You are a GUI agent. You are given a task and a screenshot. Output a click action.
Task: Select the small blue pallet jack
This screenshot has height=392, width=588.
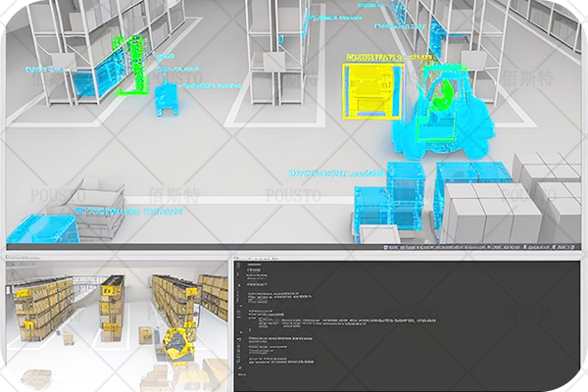[167, 99]
